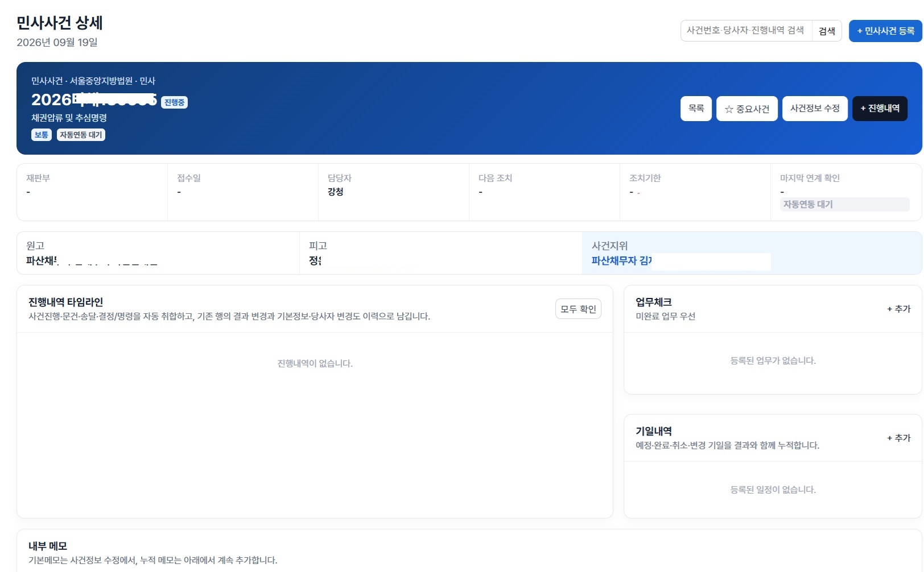Click the 등록된 업무가 없습니다. message
Screen dimensions: 924x572
click(773, 360)
